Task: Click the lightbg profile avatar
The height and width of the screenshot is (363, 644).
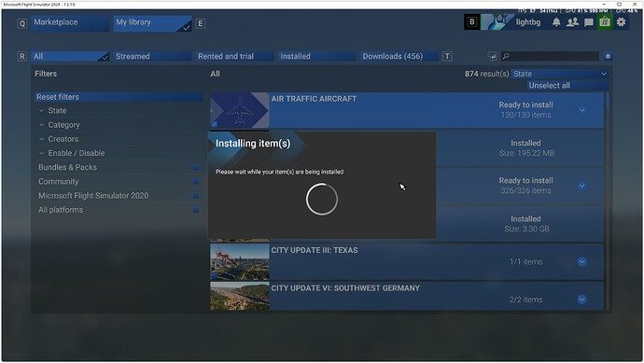Action: (497, 22)
